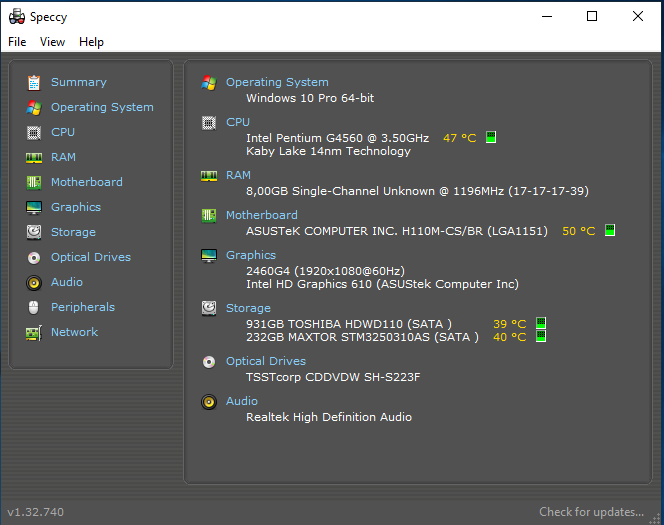Image resolution: width=664 pixels, height=525 pixels.
Task: Click the CPU chip icon in sidebar
Action: click(x=34, y=133)
